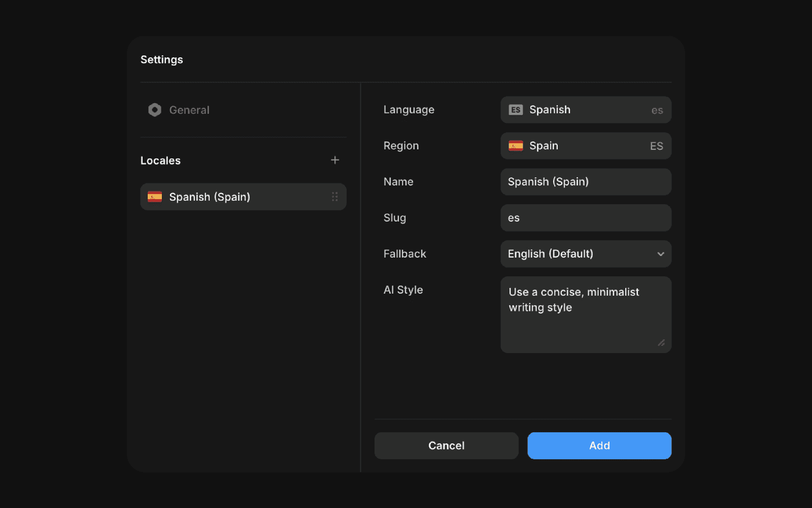Select the General section in the sidebar
Viewport: 812px width, 508px height.
click(x=189, y=110)
